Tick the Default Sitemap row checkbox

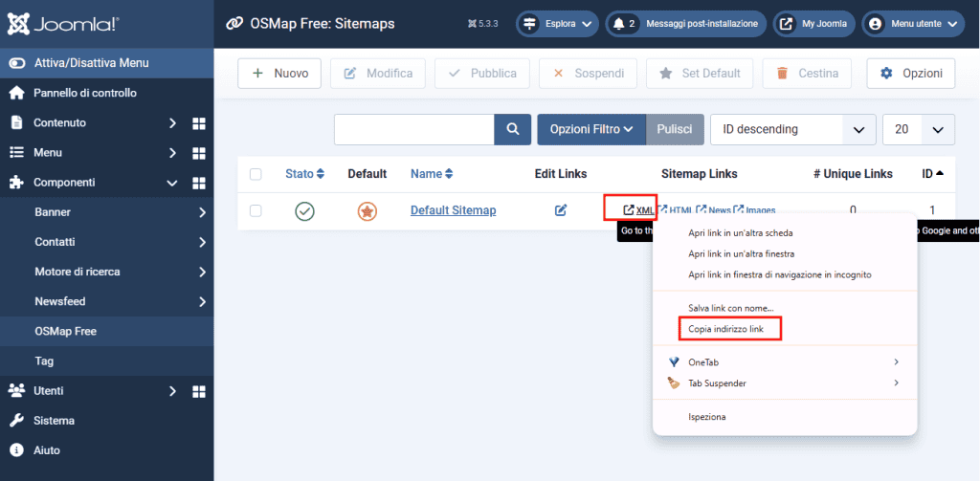(x=256, y=211)
